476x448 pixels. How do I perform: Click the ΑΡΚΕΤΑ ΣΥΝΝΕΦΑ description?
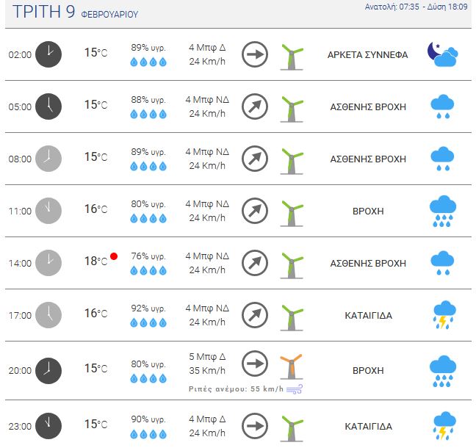367,55
